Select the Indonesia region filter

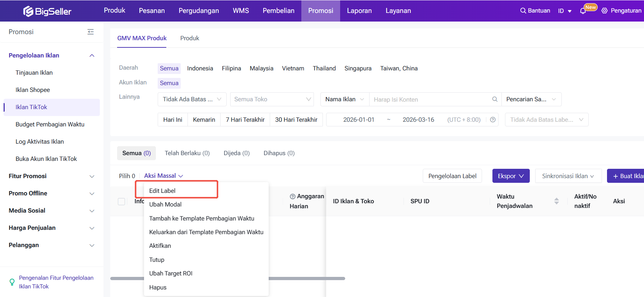200,68
